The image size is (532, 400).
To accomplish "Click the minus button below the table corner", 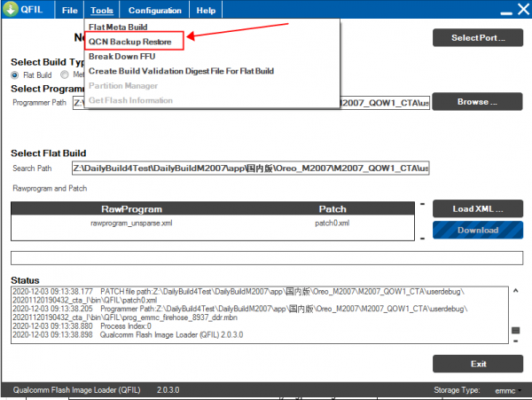I will point(422,239).
